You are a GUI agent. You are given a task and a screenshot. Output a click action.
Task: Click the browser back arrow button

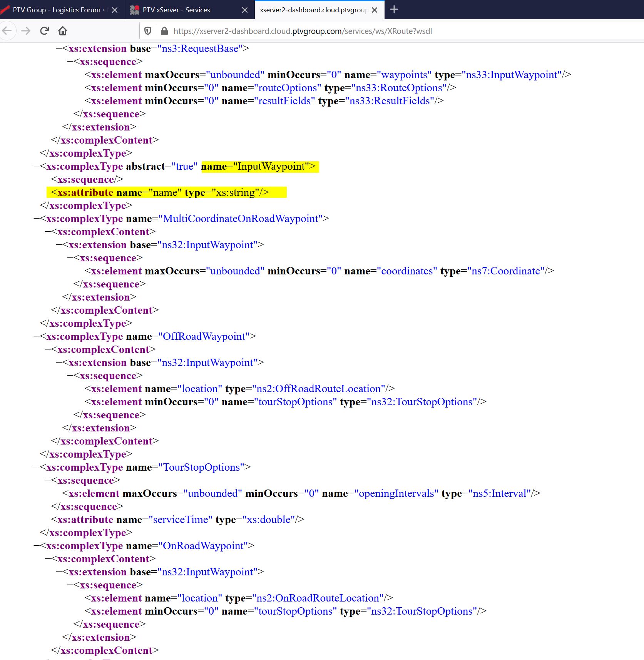7,31
